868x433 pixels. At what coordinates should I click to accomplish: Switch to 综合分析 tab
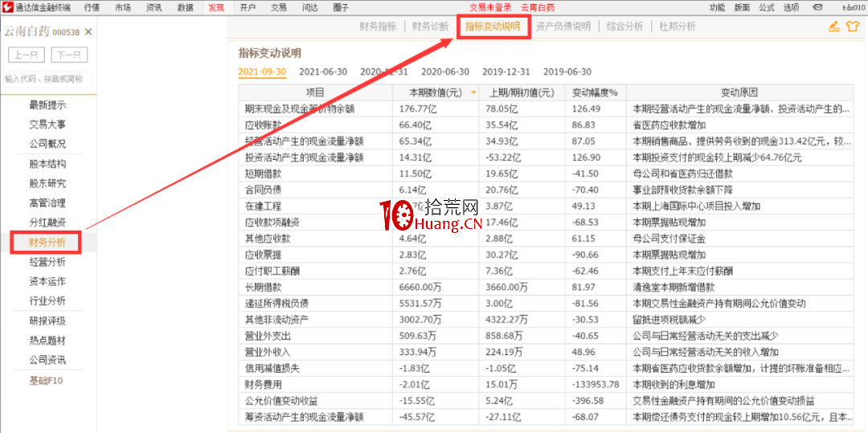tap(624, 27)
